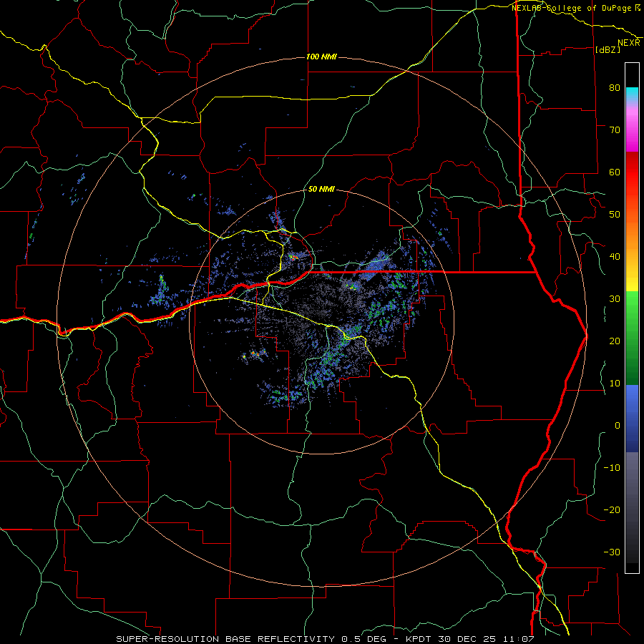Click the '50' value on the dBZ scale
The width and height of the screenshot is (644, 644).
615,215
